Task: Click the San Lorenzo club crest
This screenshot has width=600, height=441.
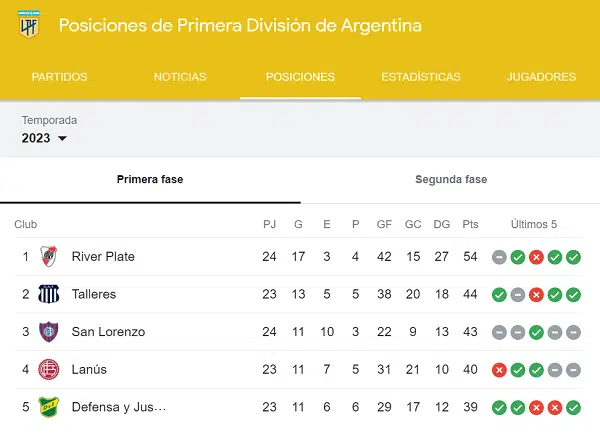Action: (49, 332)
